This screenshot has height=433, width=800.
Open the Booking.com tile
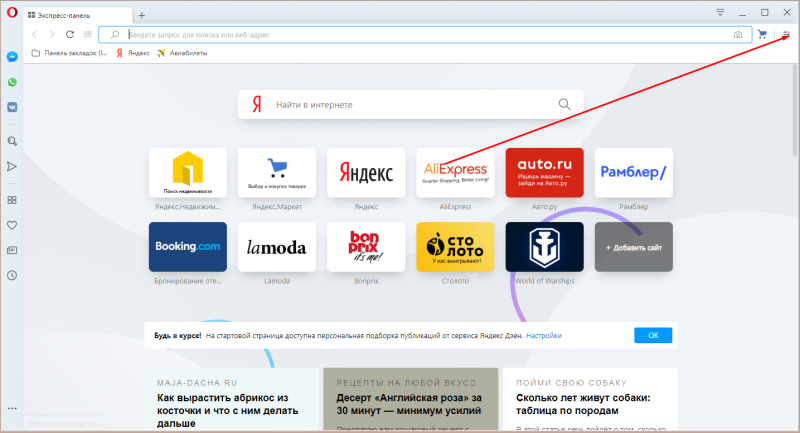tap(188, 247)
